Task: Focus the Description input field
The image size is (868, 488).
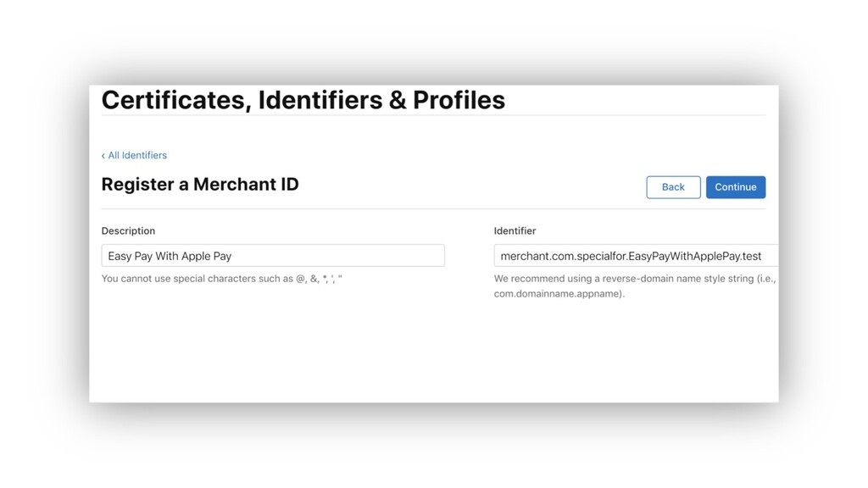Action: click(x=273, y=256)
